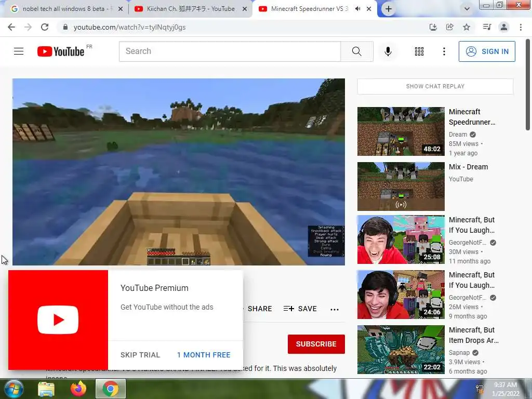Open File Explorer from the taskbar
The height and width of the screenshot is (399, 532).
coord(46,389)
